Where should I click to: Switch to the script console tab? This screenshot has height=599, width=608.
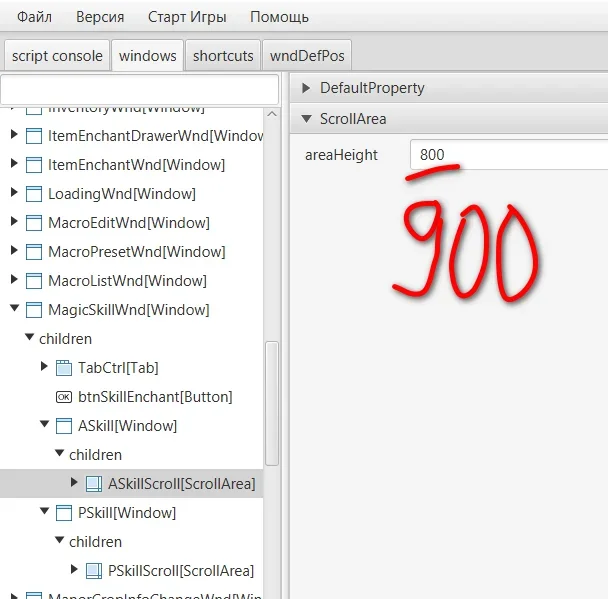click(57, 56)
